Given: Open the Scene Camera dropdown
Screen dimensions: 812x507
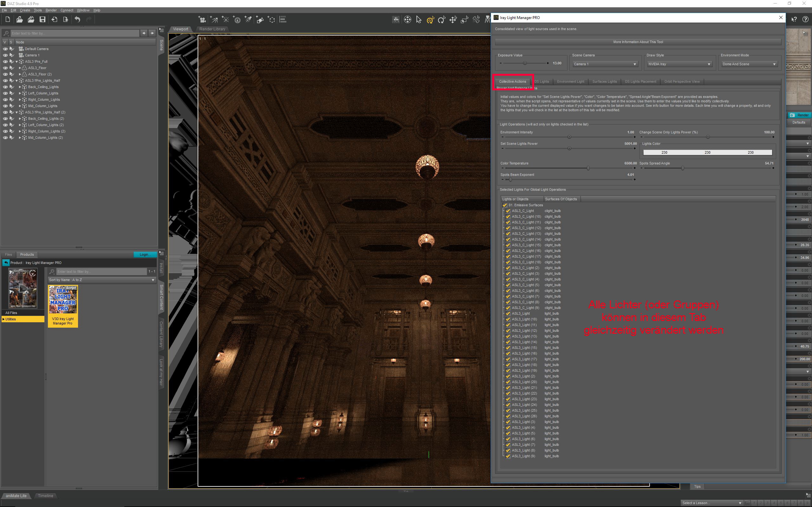Looking at the screenshot, I should (605, 64).
